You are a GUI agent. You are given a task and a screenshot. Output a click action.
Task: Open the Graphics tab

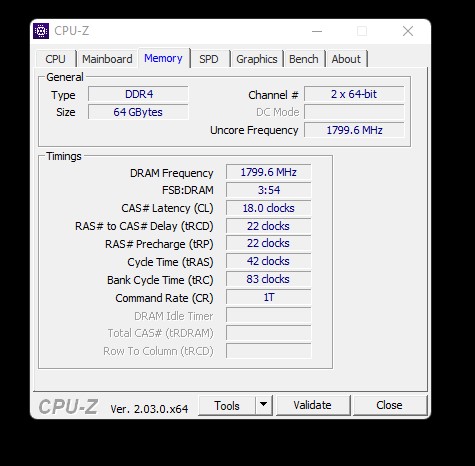(257, 59)
